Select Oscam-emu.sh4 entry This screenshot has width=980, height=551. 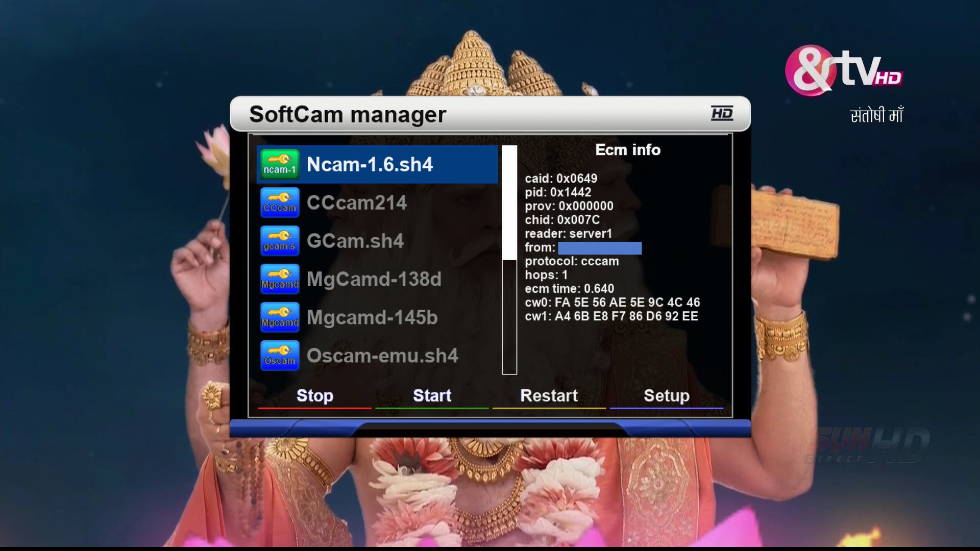tap(382, 356)
